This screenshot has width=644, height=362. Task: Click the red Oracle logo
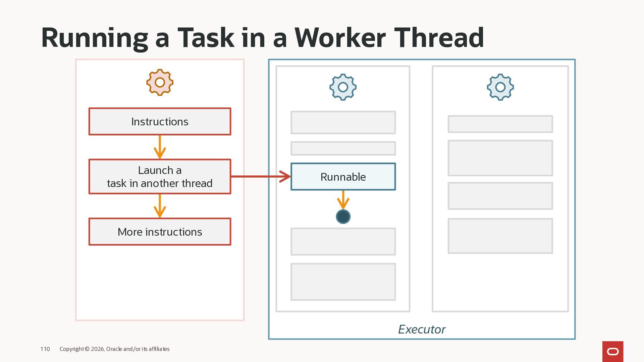(x=613, y=351)
